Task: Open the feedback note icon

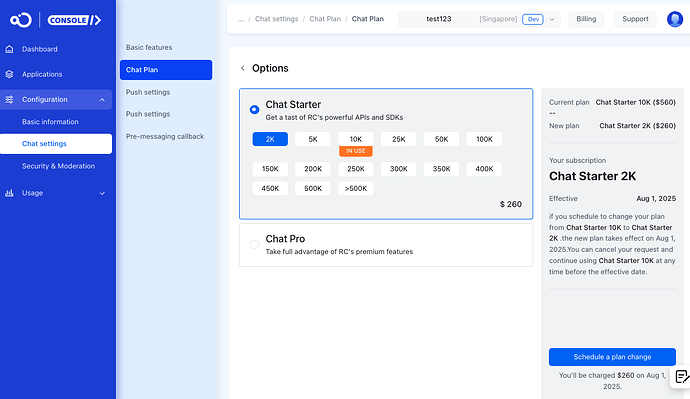Action: [x=681, y=377]
